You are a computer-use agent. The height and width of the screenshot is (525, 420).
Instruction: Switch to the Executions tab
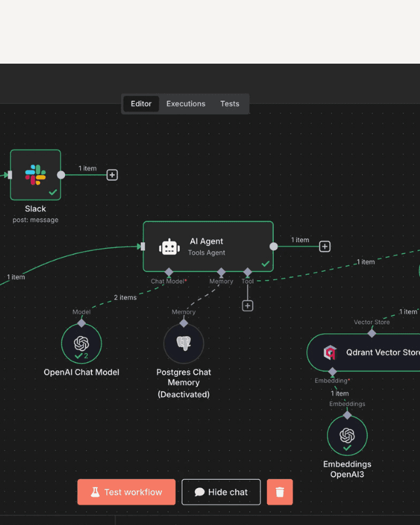tap(186, 104)
